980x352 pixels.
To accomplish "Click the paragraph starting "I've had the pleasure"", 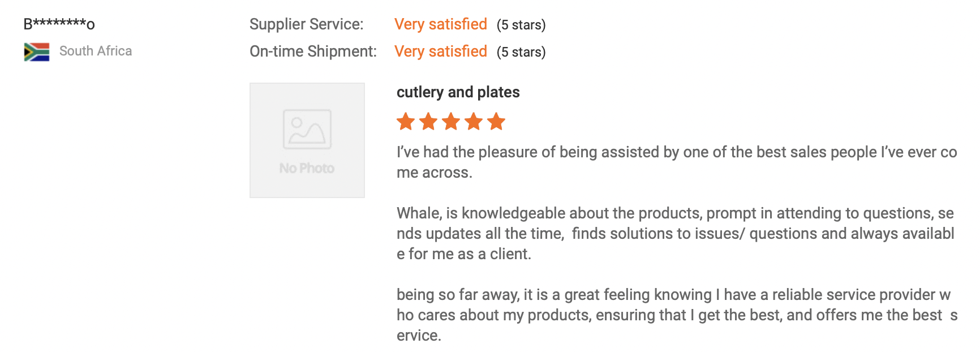I will point(676,162).
